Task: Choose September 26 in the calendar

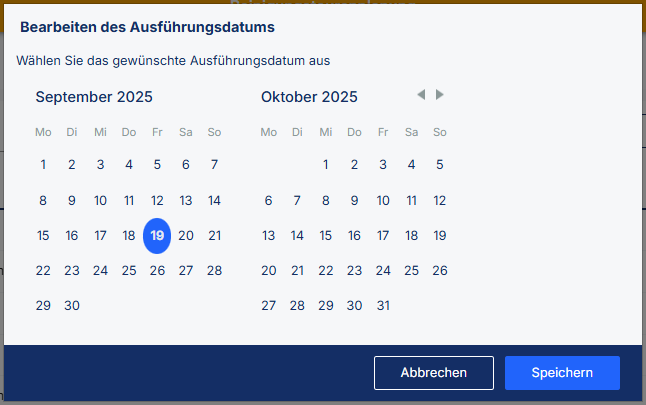Action: pyautogui.click(x=157, y=270)
